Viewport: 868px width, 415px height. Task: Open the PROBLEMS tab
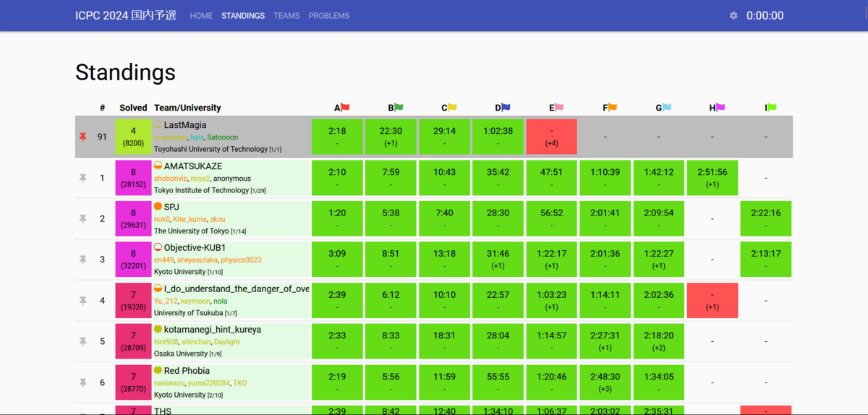(x=329, y=15)
